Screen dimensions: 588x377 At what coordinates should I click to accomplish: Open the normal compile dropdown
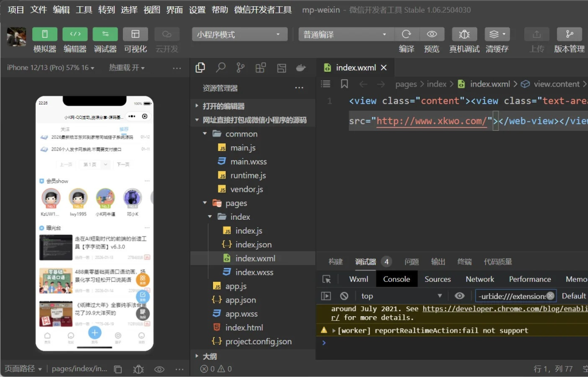346,34
